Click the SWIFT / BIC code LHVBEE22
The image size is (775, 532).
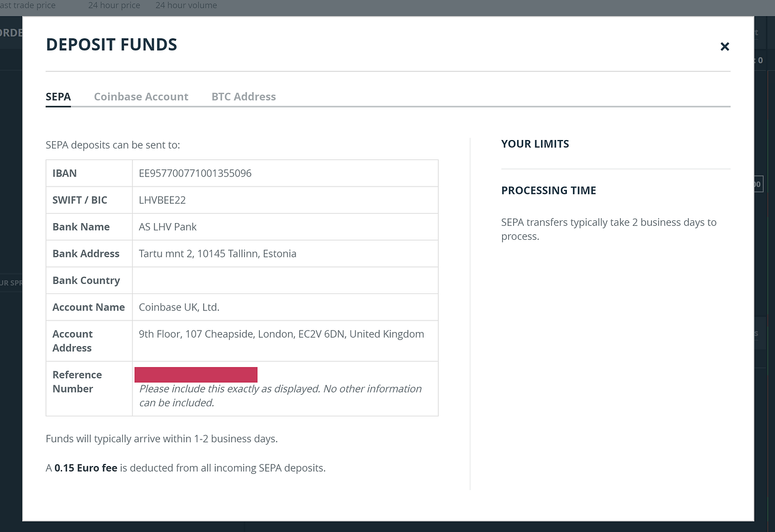162,200
